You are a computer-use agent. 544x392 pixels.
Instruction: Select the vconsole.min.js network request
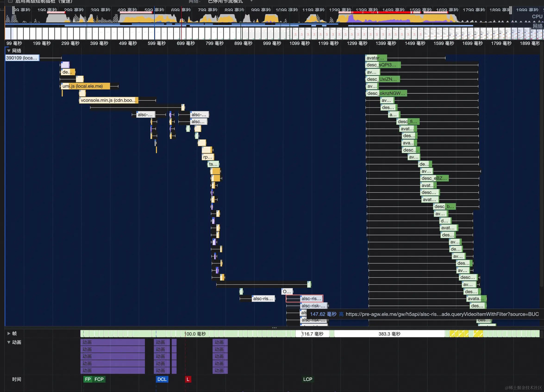(108, 100)
